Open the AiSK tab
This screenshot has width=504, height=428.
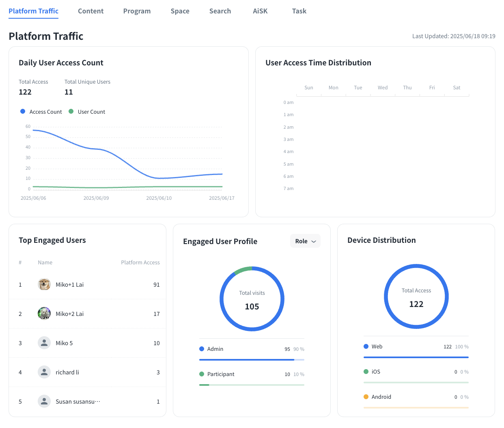tap(260, 11)
